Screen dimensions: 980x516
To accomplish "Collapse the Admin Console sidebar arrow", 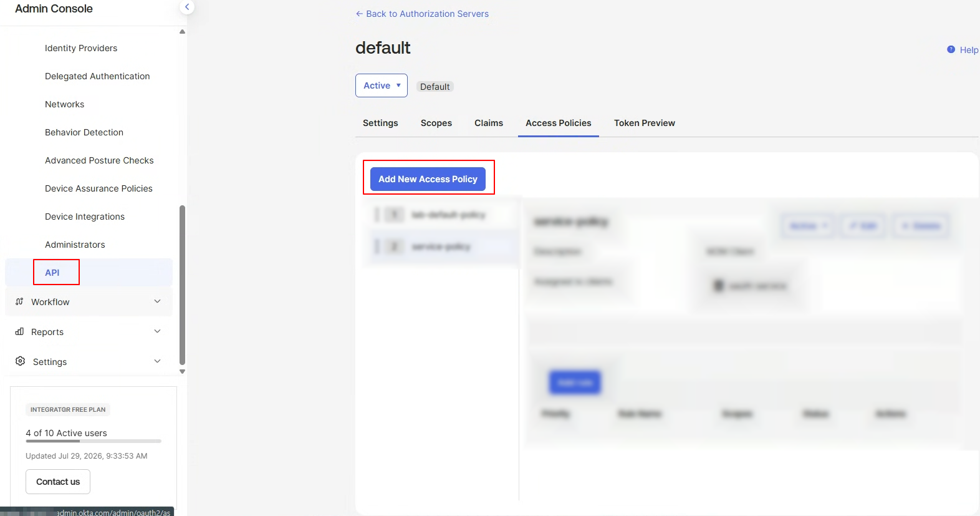I will click(x=187, y=7).
